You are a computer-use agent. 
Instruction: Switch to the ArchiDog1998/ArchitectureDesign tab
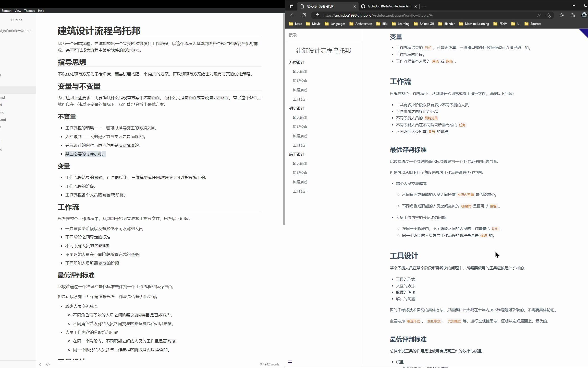pyautogui.click(x=389, y=6)
